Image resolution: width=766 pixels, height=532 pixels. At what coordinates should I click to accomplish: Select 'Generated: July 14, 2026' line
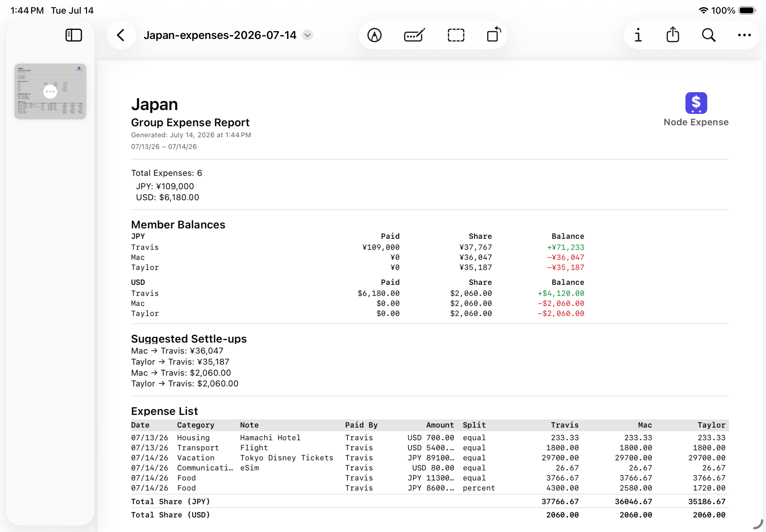point(191,135)
